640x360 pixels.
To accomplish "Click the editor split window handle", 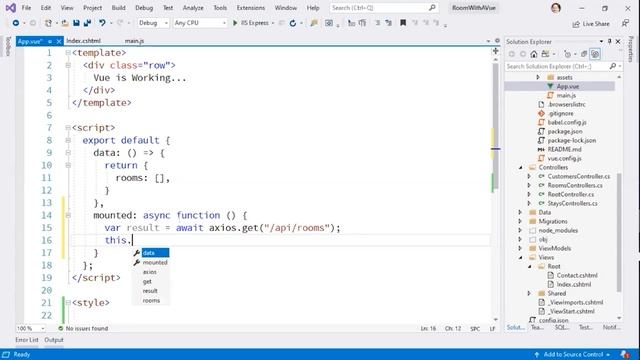I will [495, 51].
